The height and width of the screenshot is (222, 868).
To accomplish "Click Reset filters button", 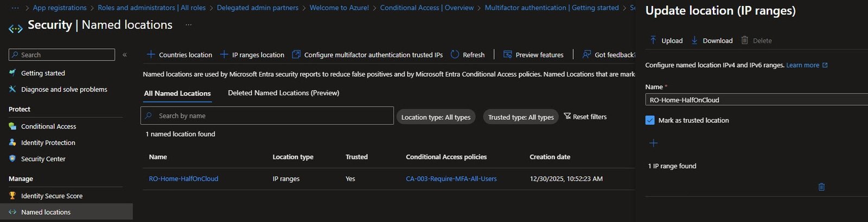I will coord(585,117).
